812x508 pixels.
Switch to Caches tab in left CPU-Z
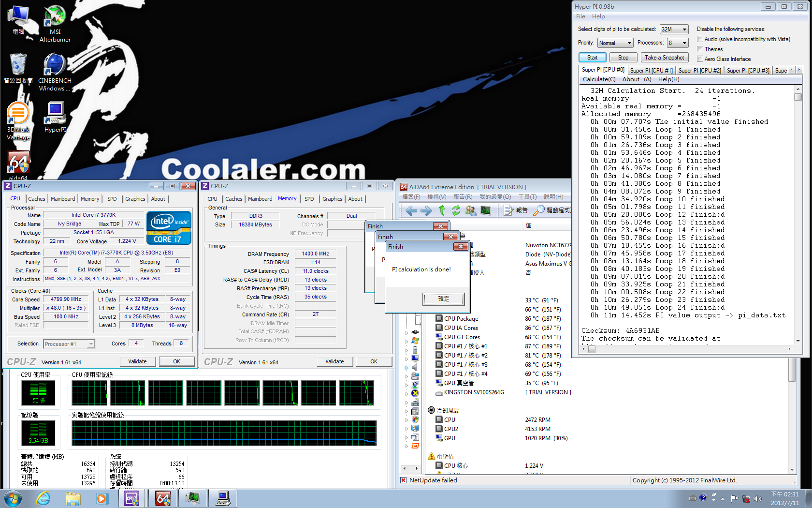tap(36, 199)
